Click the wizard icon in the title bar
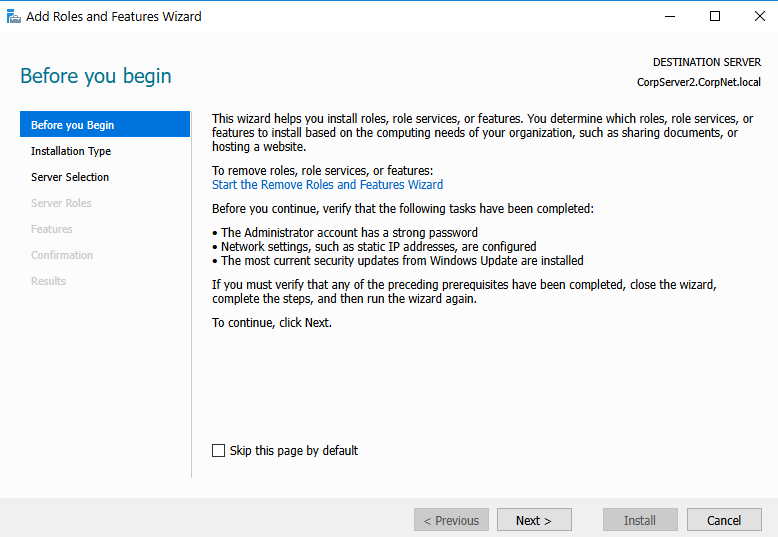This screenshot has width=778, height=537. click(x=14, y=16)
